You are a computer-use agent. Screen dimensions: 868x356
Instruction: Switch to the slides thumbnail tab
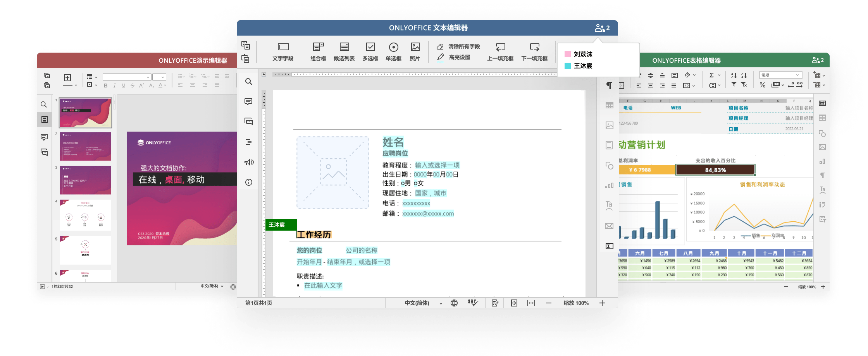coord(44,120)
